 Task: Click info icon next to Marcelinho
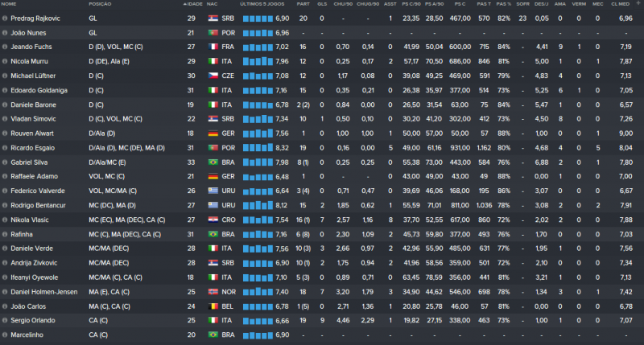[5, 335]
